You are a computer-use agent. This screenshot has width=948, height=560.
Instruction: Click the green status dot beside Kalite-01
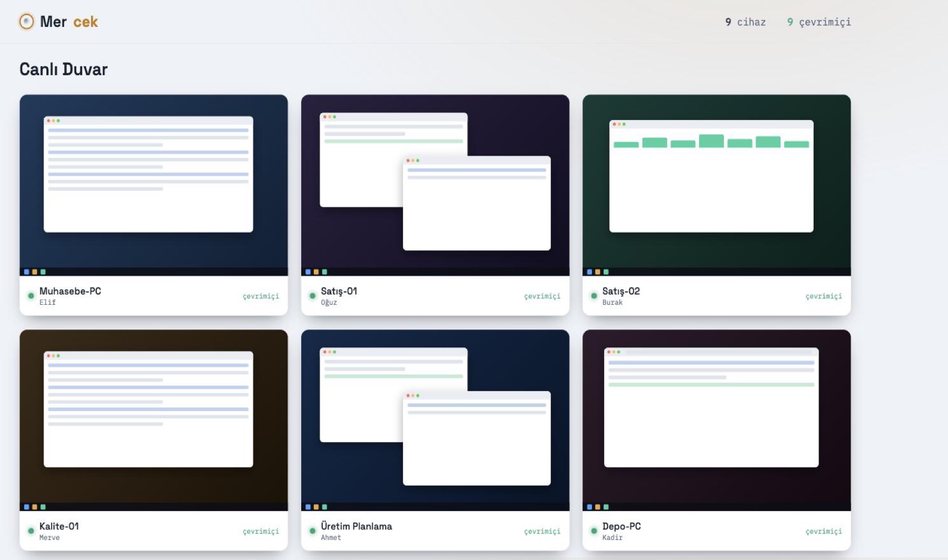tap(31, 531)
